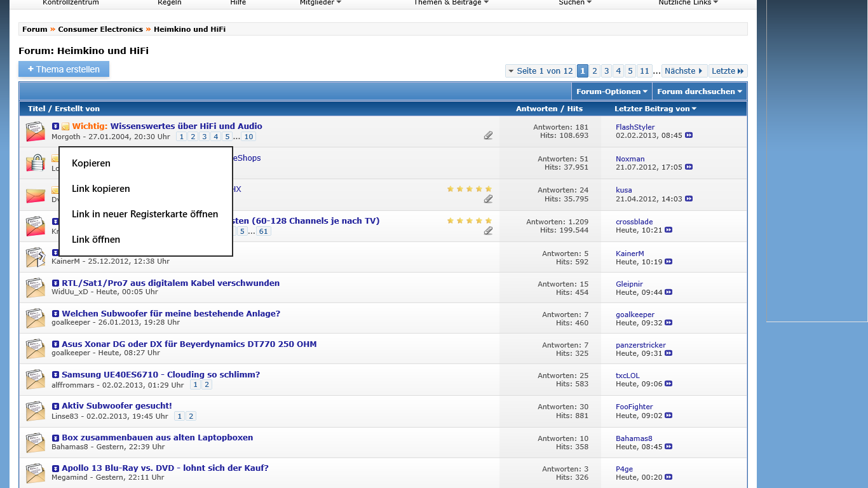The height and width of the screenshot is (488, 868).
Task: Click thread status envelope icon for Wissenswertes thread
Action: point(35,132)
